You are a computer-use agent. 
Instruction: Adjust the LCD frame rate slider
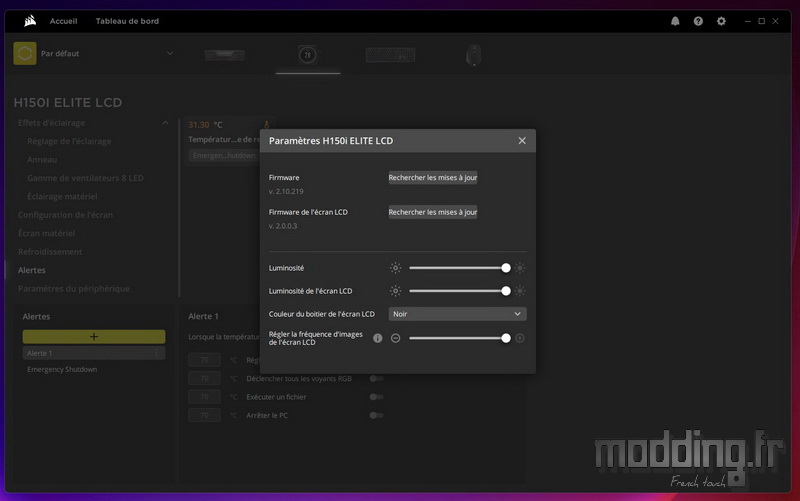coord(458,338)
